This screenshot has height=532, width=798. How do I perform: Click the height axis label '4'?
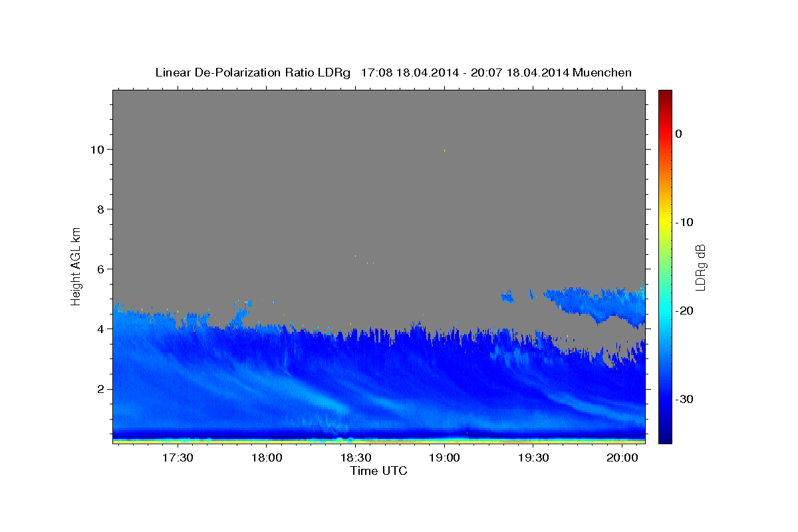(100, 329)
